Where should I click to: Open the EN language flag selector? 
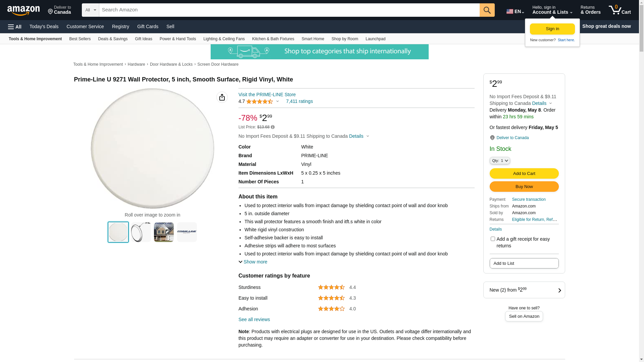click(515, 11)
